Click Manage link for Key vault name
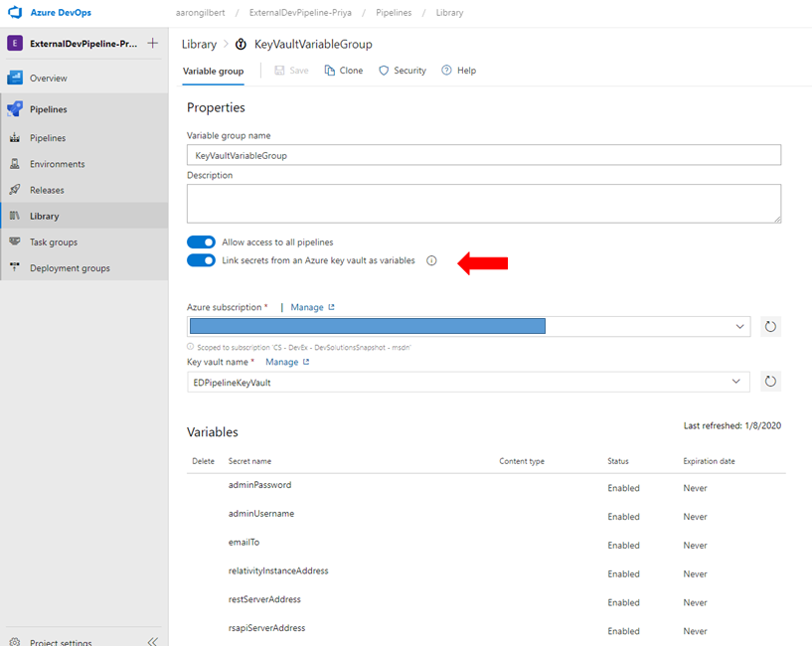This screenshot has width=812, height=646. (x=281, y=362)
